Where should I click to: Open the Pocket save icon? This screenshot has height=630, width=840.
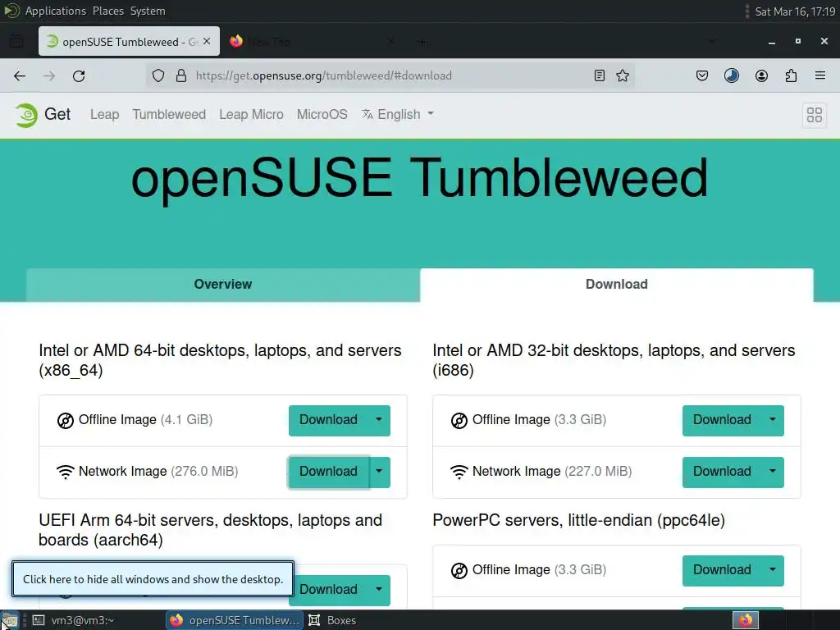coord(702,75)
